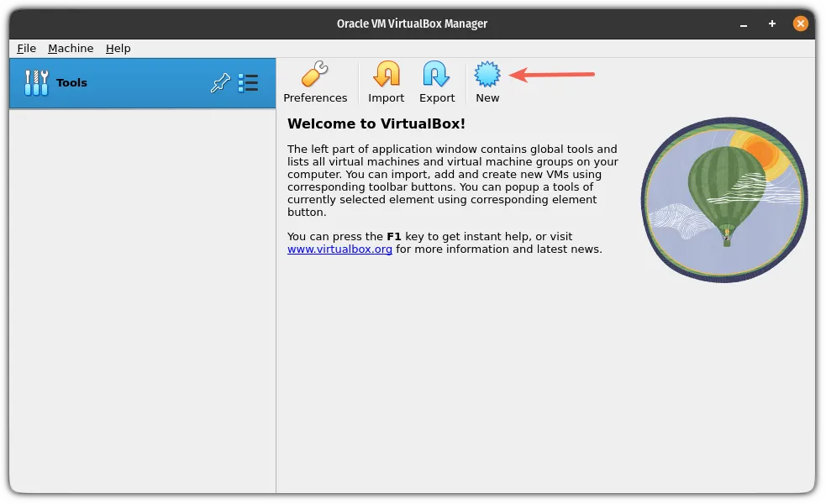Click the Welcome to VirtualBox! heading

[x=376, y=124]
